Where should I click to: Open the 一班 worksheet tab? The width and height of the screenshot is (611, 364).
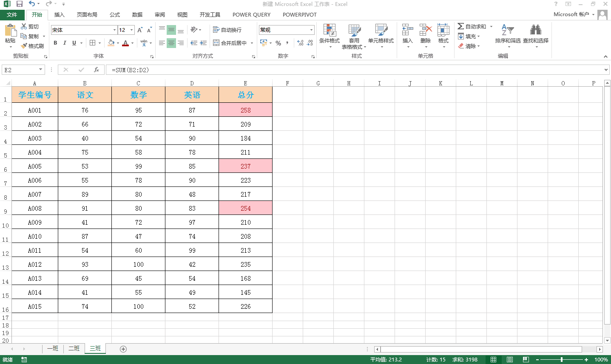point(53,348)
